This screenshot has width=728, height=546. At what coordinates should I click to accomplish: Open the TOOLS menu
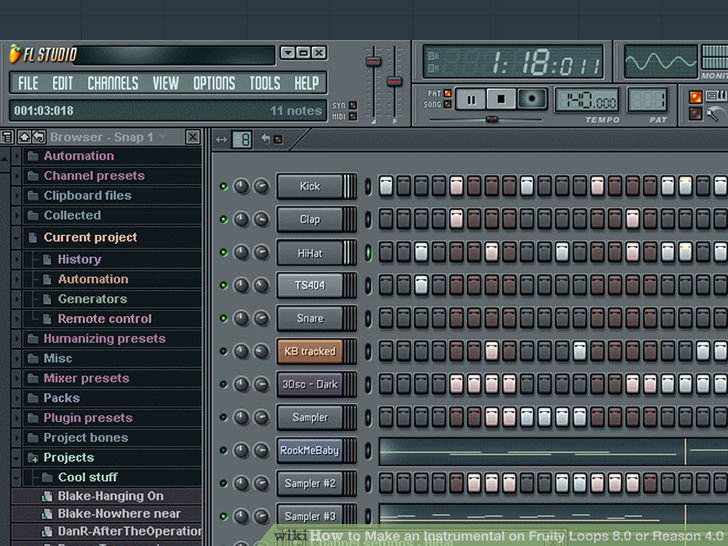click(x=265, y=83)
